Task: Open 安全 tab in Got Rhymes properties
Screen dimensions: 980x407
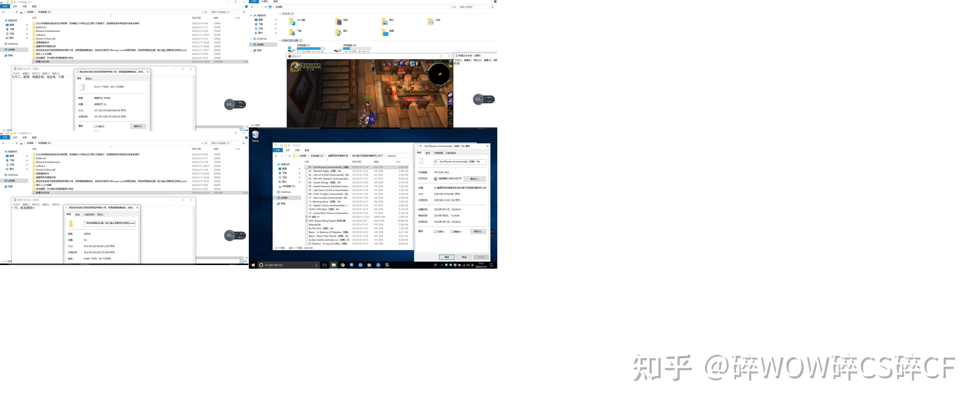Action: click(x=428, y=153)
